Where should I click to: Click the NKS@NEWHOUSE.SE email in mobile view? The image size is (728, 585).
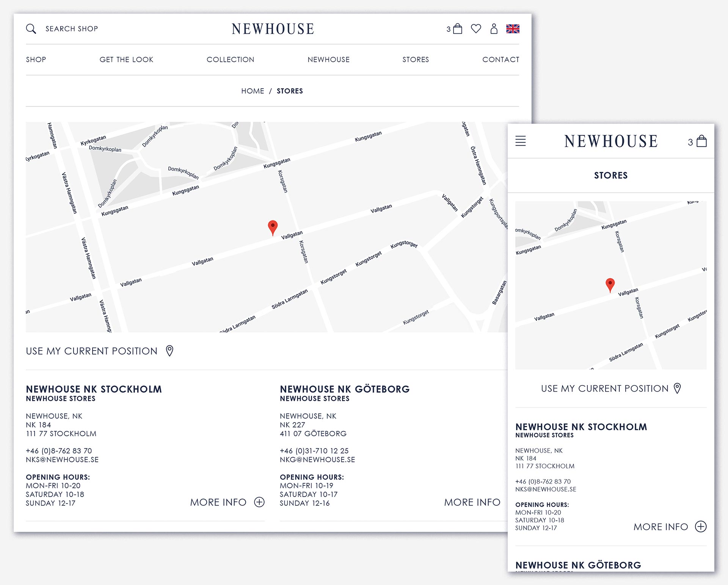pyautogui.click(x=546, y=489)
